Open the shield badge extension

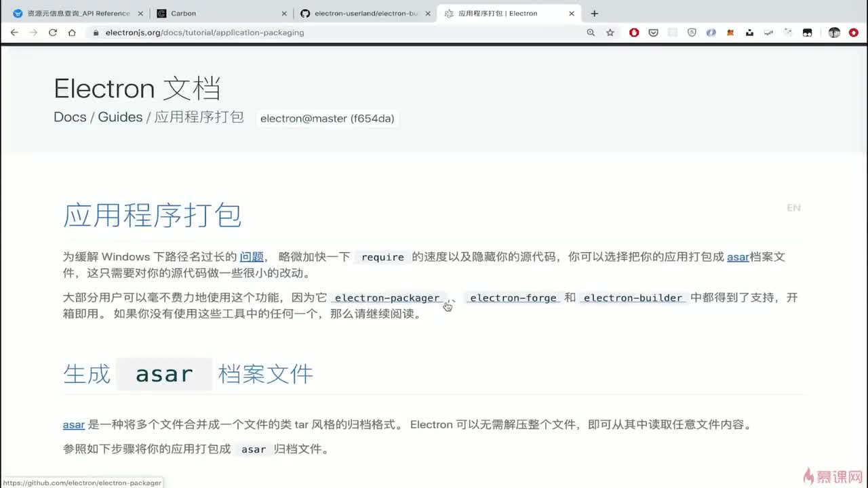click(x=692, y=33)
